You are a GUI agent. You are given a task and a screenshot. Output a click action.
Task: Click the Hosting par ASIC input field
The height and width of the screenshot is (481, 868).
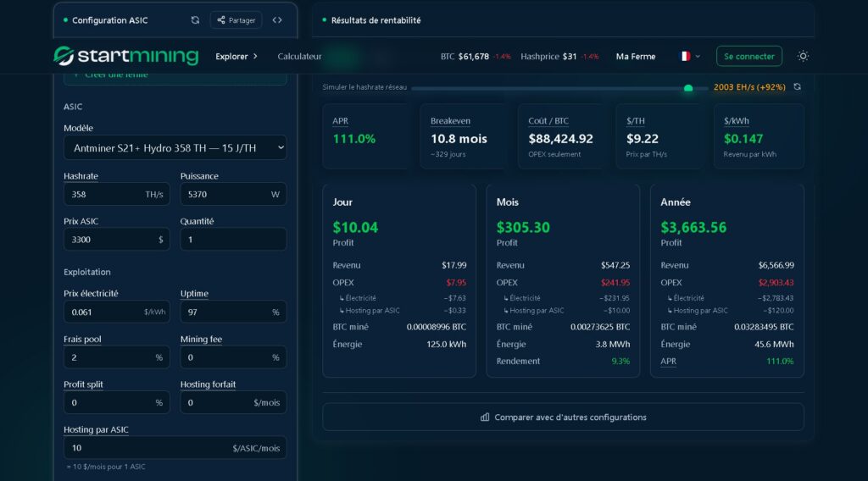175,448
